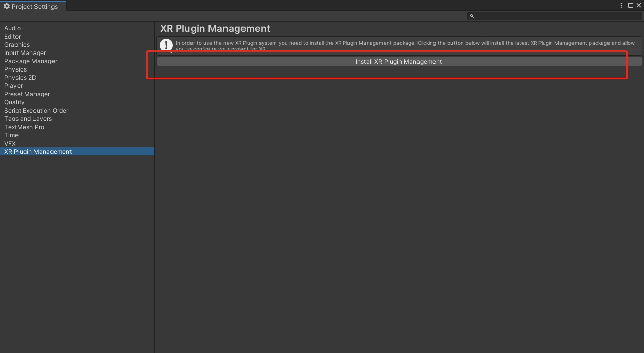Open Script Execution Order settings
This screenshot has width=644, height=353.
(x=36, y=111)
